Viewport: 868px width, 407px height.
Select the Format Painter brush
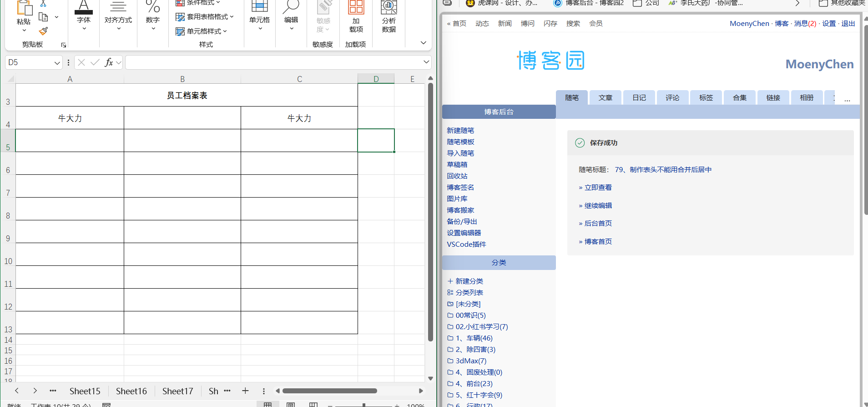(43, 31)
